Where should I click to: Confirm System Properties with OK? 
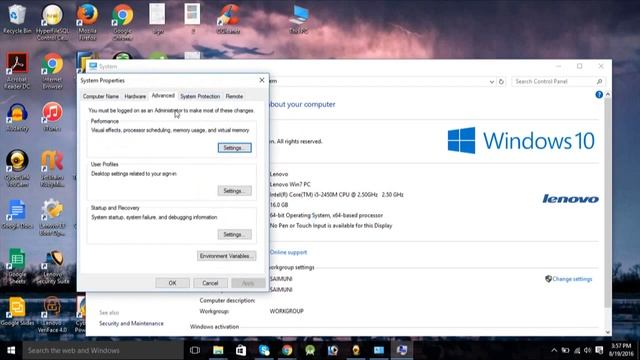pos(172,283)
